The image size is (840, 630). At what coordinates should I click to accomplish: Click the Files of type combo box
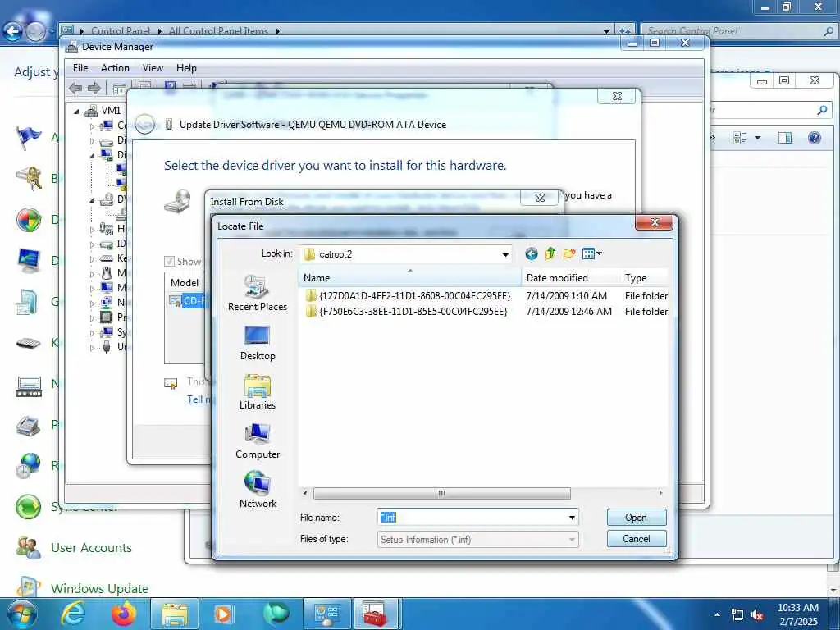[x=477, y=540]
